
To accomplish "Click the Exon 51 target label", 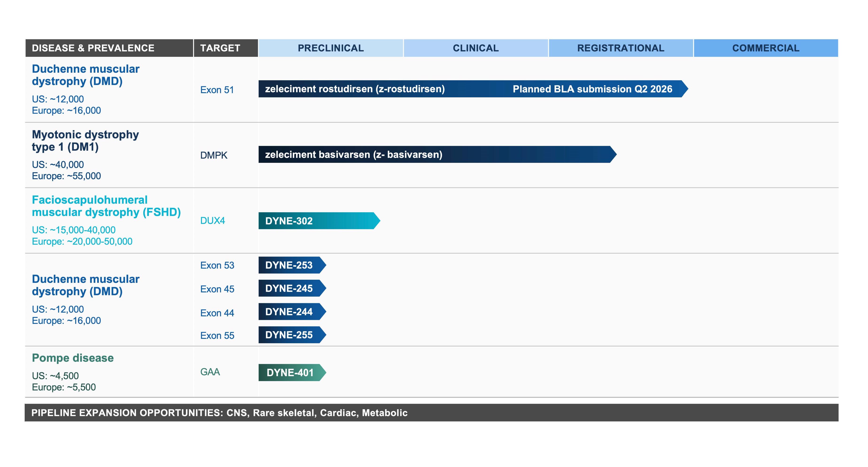I will click(217, 90).
